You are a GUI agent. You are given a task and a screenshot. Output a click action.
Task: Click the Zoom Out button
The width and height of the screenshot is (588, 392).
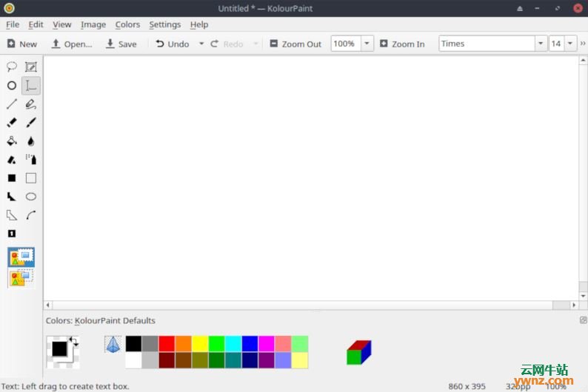tap(295, 44)
